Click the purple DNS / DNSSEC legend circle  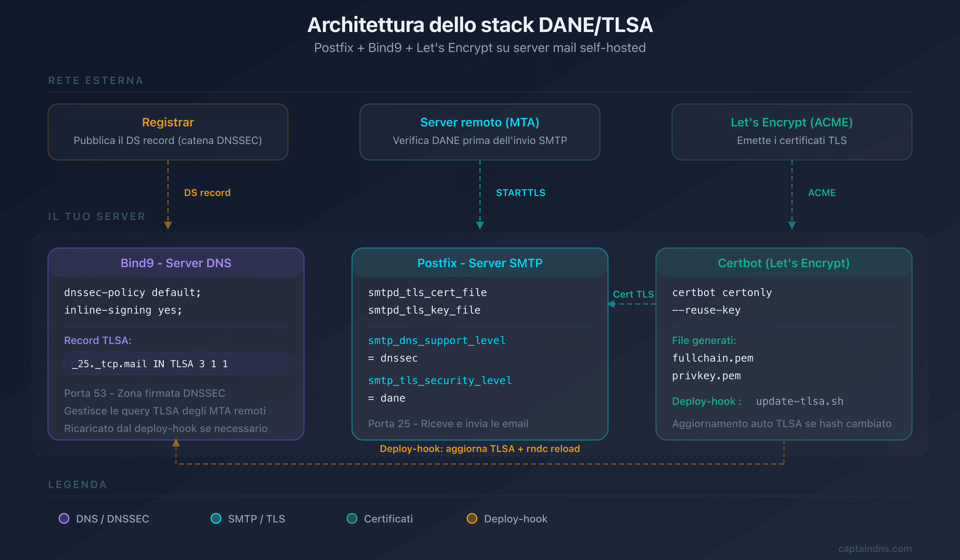tap(64, 518)
